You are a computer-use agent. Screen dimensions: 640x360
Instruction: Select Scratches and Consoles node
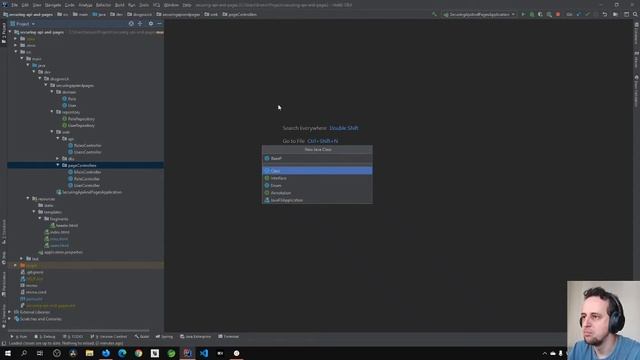coord(40,319)
